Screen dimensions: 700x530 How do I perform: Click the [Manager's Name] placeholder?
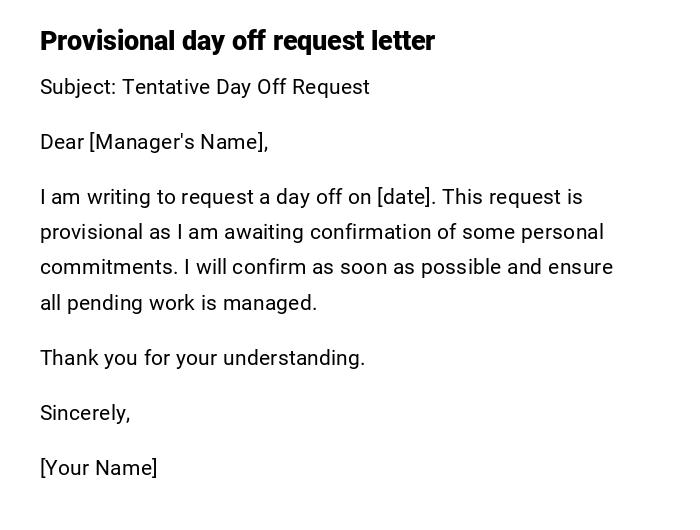coord(179,142)
